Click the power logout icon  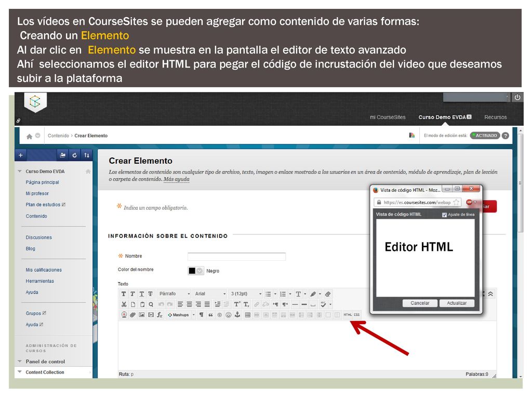point(517,97)
